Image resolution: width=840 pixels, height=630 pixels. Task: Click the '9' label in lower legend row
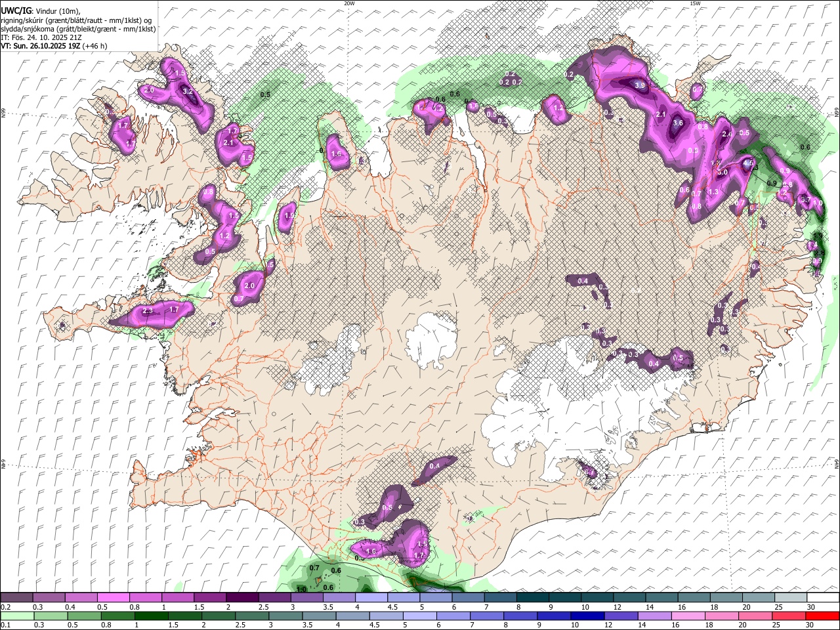(539, 625)
